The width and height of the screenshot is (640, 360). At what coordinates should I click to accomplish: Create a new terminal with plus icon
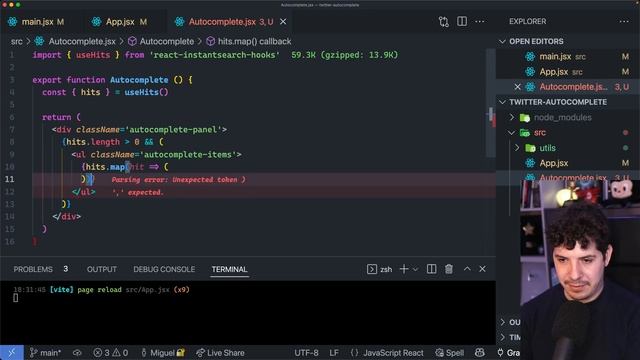tap(404, 269)
